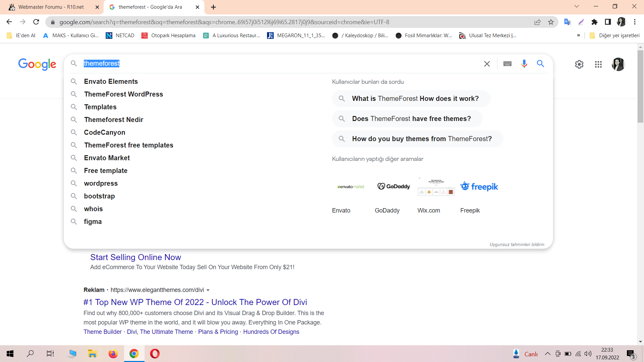The height and width of the screenshot is (362, 644).
Task: Click the Google search input field
Action: point(280,64)
